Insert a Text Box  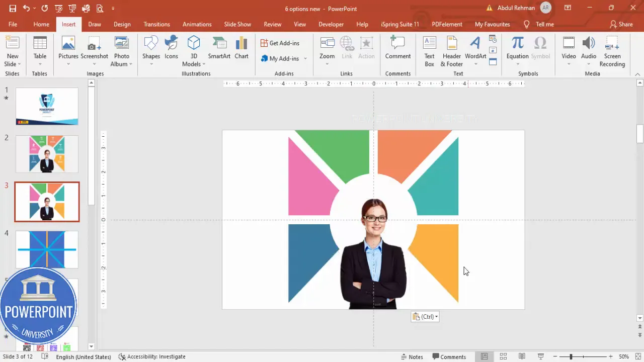click(429, 51)
